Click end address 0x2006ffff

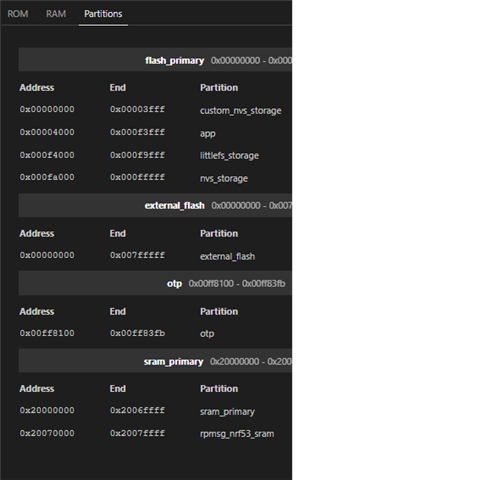137,410
